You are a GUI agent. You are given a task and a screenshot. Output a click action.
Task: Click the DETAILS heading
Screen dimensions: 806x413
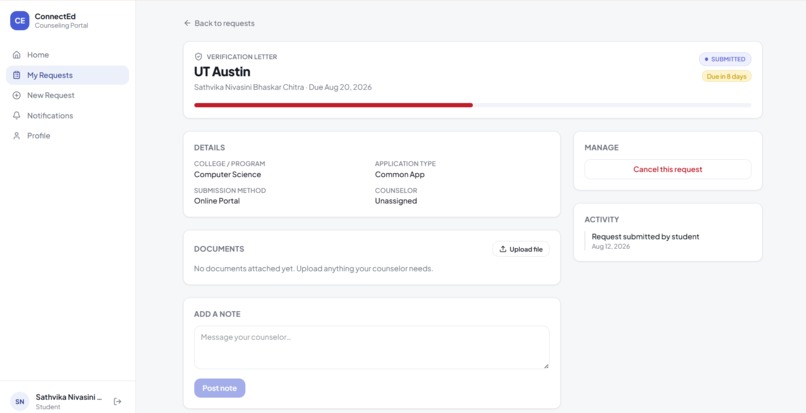(x=209, y=148)
